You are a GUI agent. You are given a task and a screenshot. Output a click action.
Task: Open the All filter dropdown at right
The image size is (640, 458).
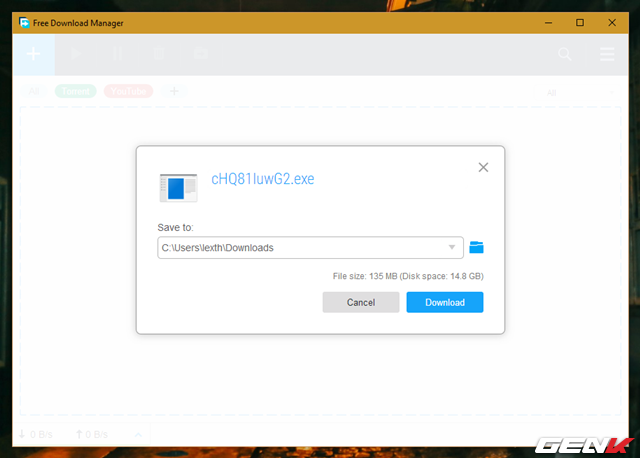(580, 92)
